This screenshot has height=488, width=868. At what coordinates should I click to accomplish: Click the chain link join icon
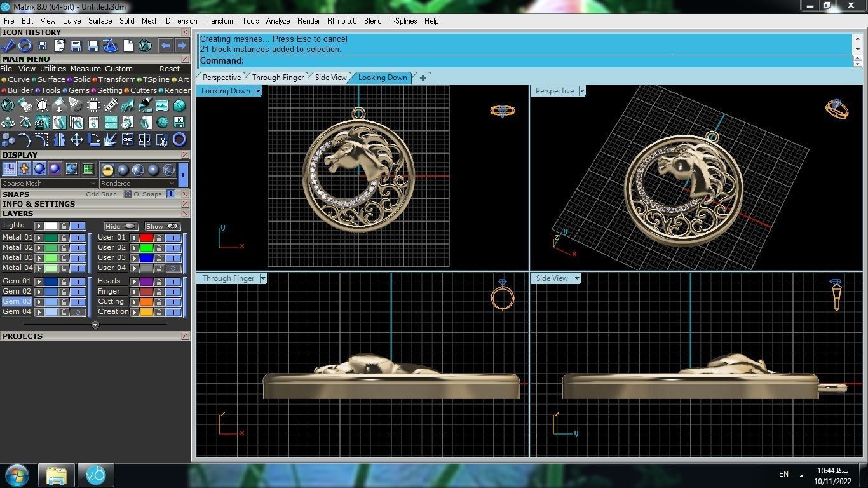[128, 139]
